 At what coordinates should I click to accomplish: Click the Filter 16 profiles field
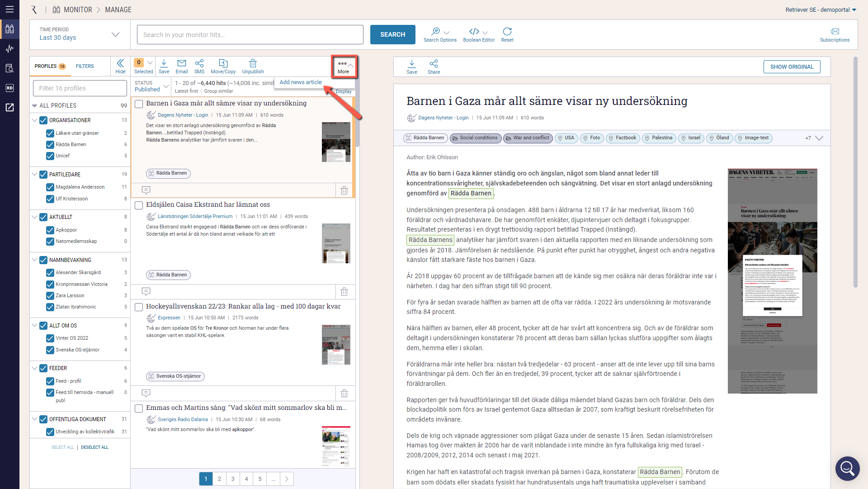80,88
